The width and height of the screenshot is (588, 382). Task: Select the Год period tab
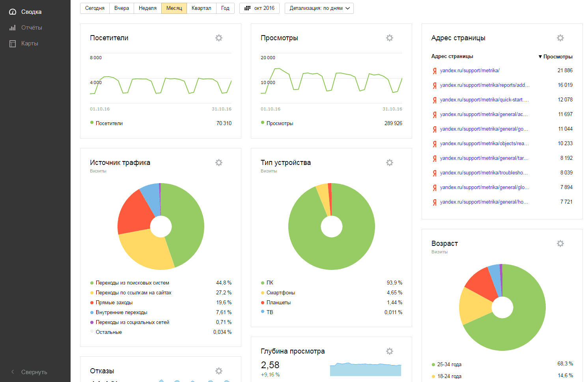225,8
